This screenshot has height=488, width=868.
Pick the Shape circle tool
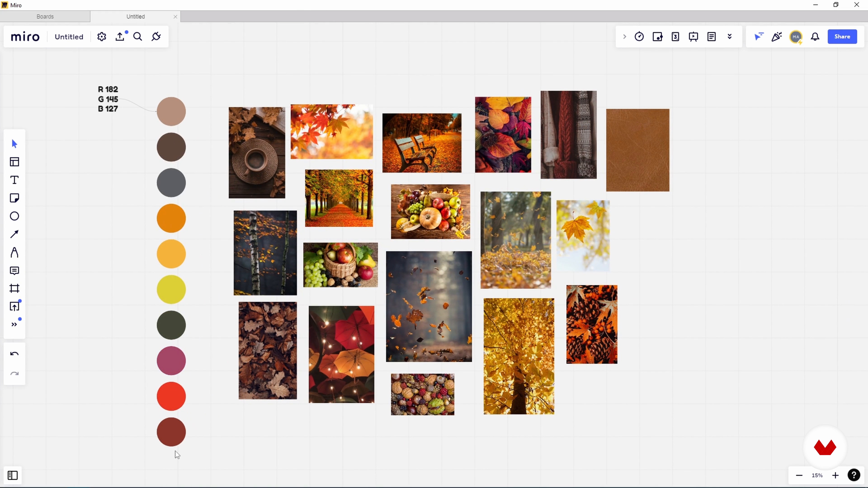[x=14, y=216]
